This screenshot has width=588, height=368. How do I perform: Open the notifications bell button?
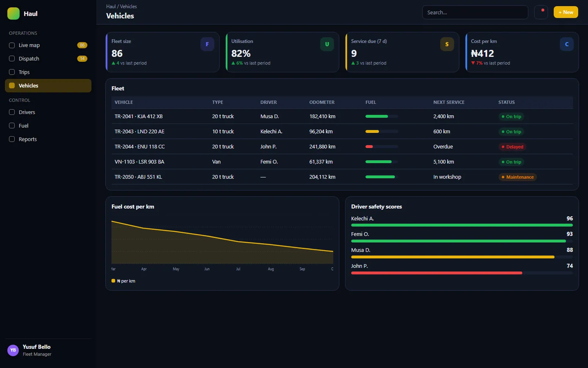click(541, 12)
